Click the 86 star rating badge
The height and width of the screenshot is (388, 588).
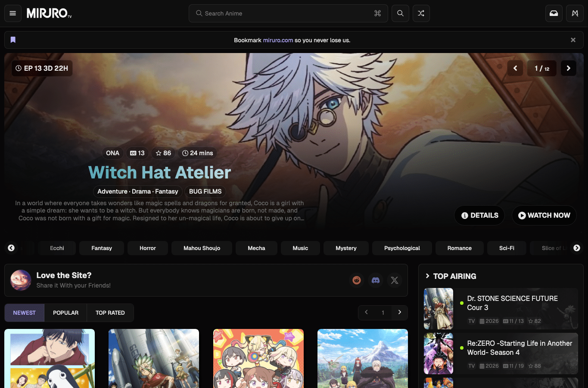[163, 153]
